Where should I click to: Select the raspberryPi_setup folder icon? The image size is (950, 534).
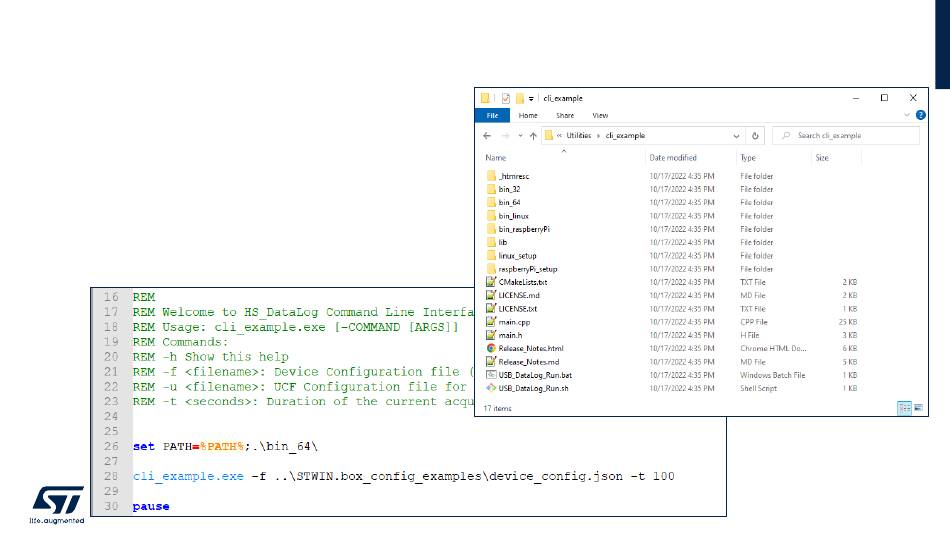[x=491, y=269]
